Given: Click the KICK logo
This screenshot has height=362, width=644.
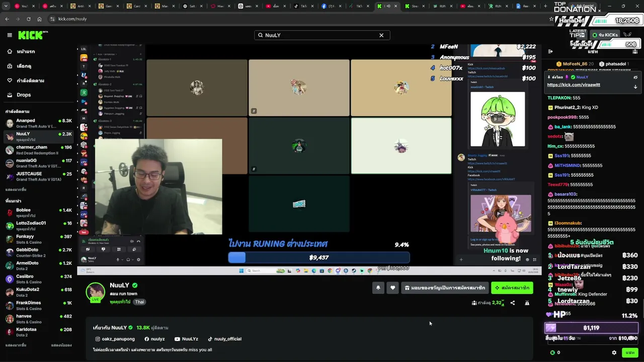Looking at the screenshot, I should tap(33, 35).
